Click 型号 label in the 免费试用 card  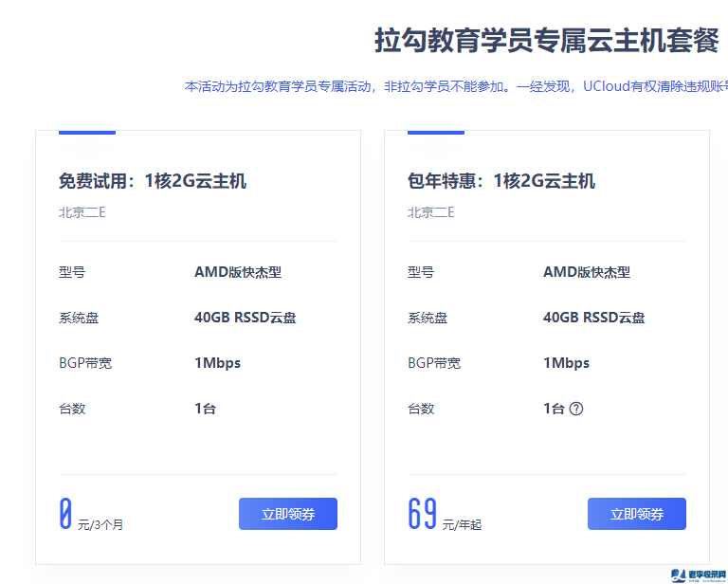[x=72, y=272]
